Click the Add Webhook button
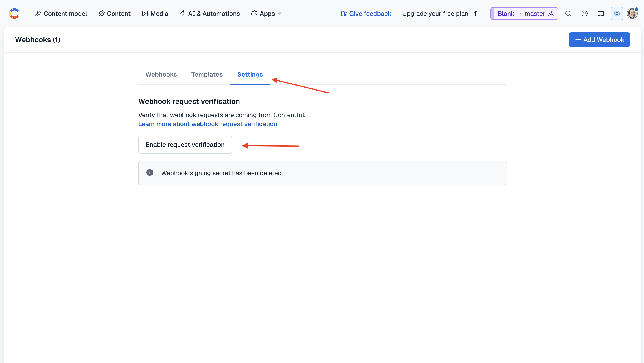This screenshot has height=363, width=644. 599,40
